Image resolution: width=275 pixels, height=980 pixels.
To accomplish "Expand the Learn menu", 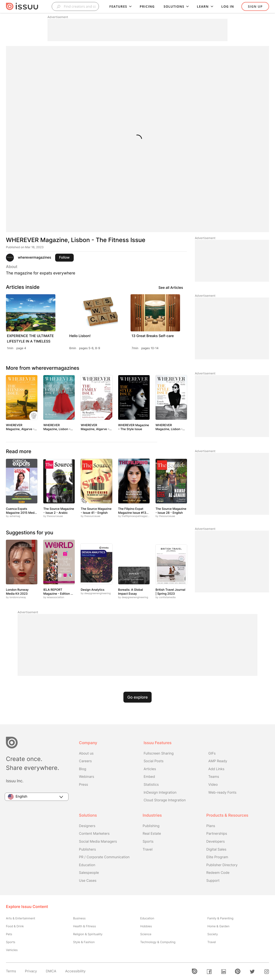I will click(205, 6).
